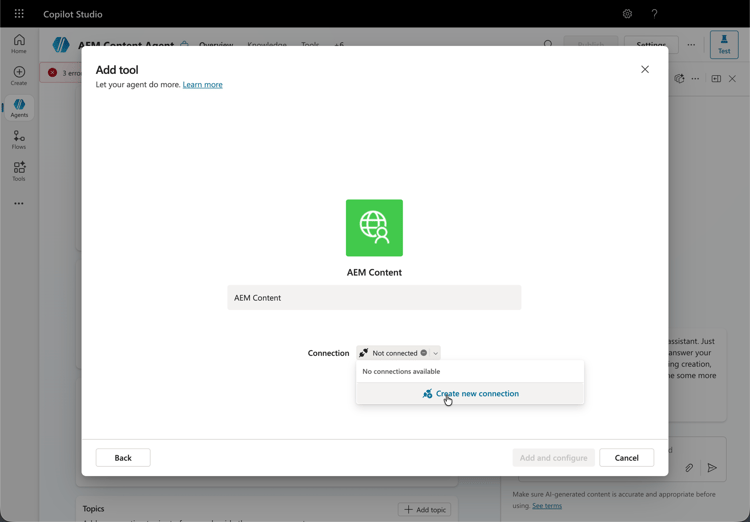Open the app launcher grid icon
This screenshot has width=750, height=522.
19,13
